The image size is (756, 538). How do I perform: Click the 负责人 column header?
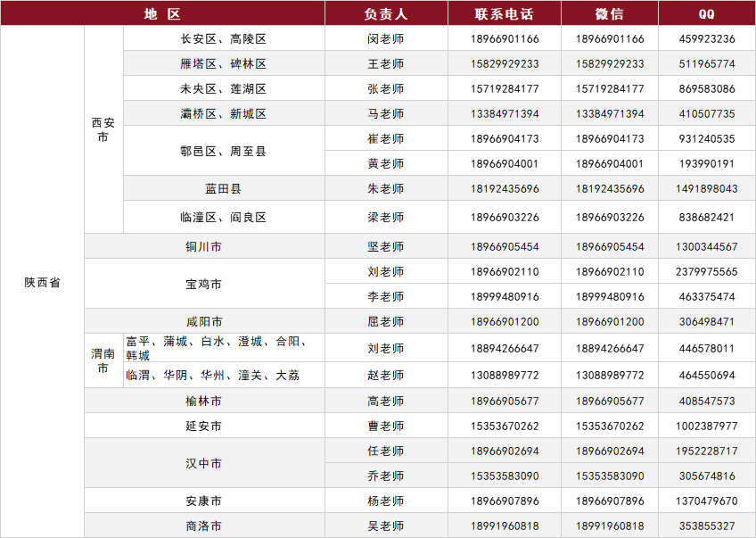(x=385, y=13)
